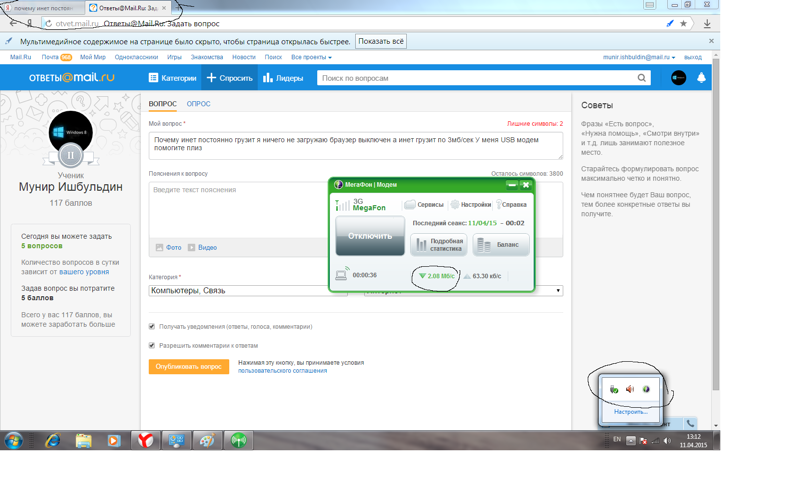Open Мой Мир link in top bar
Viewport: 800px width, 500px height.
point(93,57)
